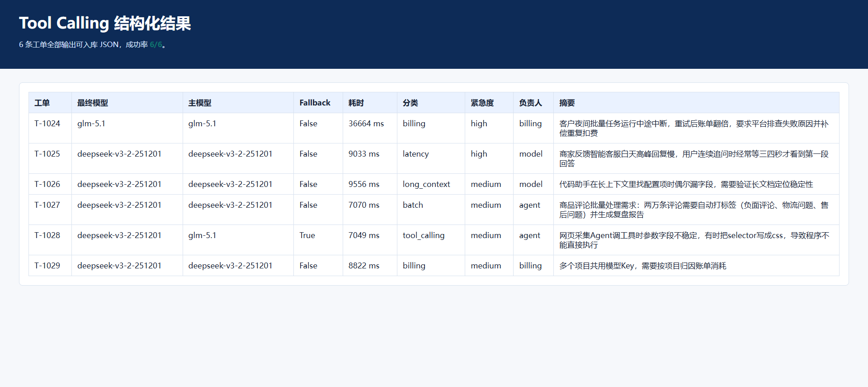Image resolution: width=868 pixels, height=387 pixels.
Task: Click summary starting '客户夜间批量任务运行中途中断'
Action: [x=694, y=128]
